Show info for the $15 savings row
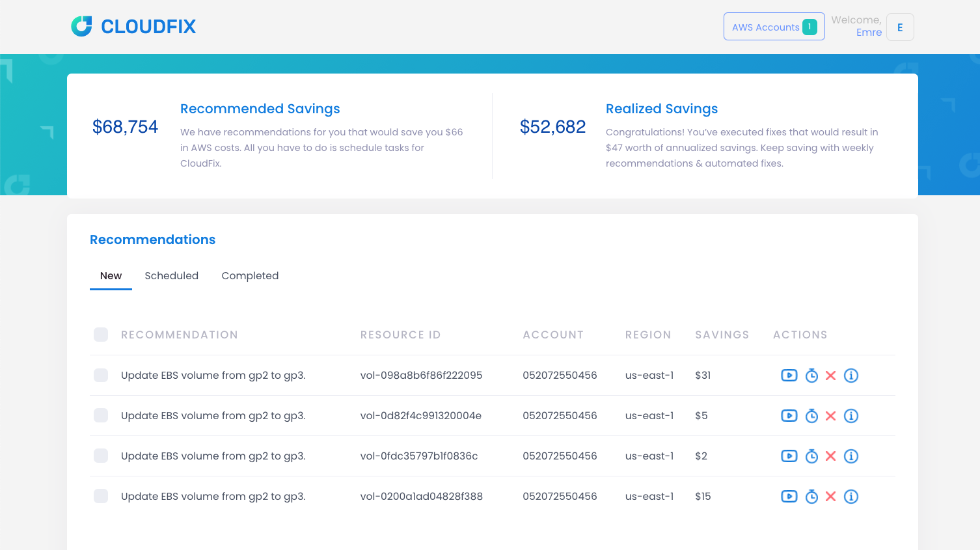This screenshot has height=550, width=980. point(851,497)
